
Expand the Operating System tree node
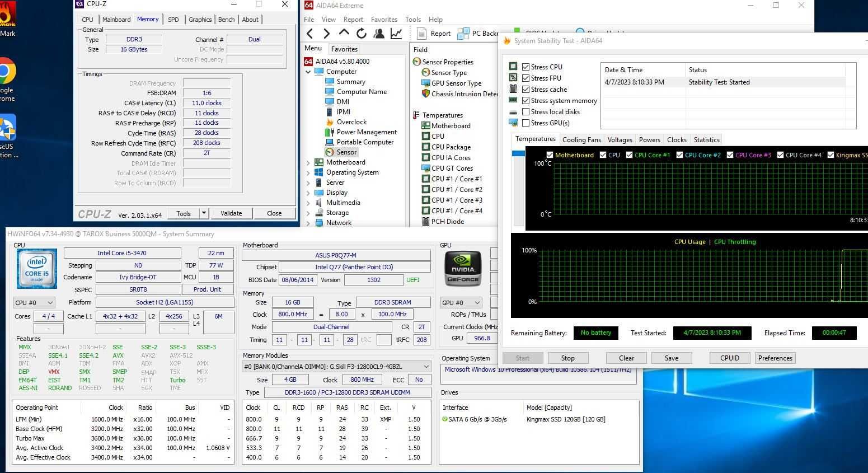click(x=308, y=172)
